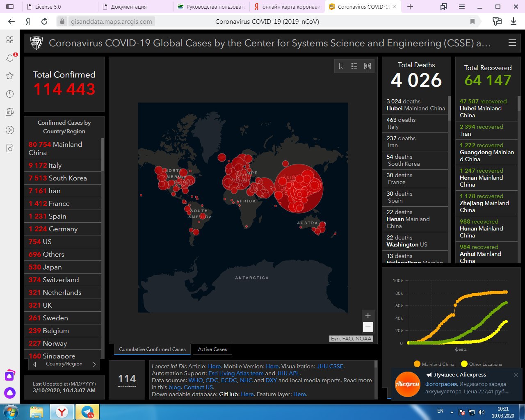Click the country list vertical scrollbar

103,155
